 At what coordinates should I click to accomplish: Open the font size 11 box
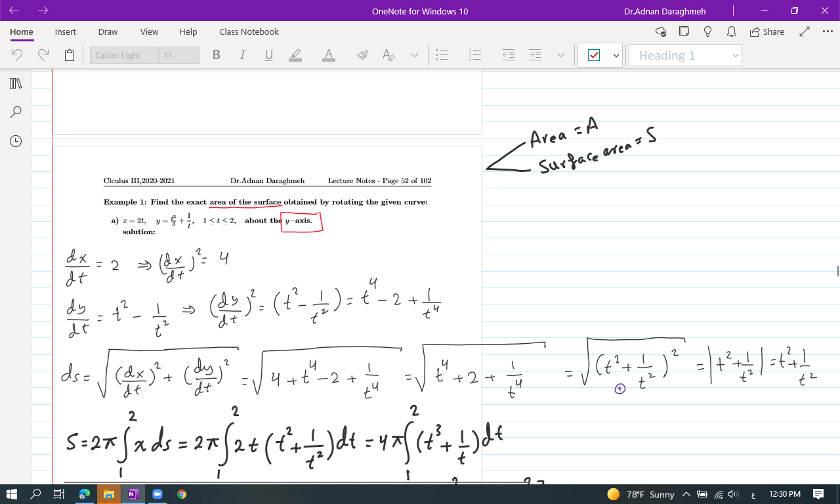178,55
